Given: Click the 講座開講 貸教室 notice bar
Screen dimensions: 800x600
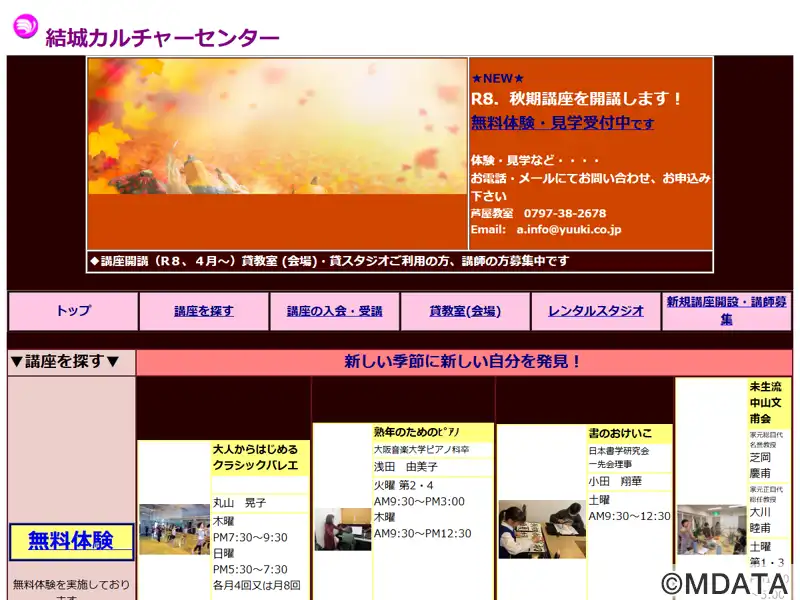Looking at the screenshot, I should [x=399, y=261].
